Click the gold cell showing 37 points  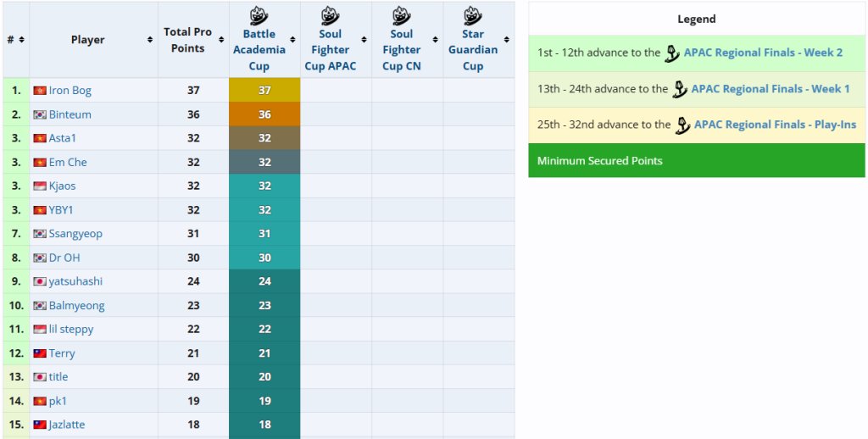coord(264,91)
